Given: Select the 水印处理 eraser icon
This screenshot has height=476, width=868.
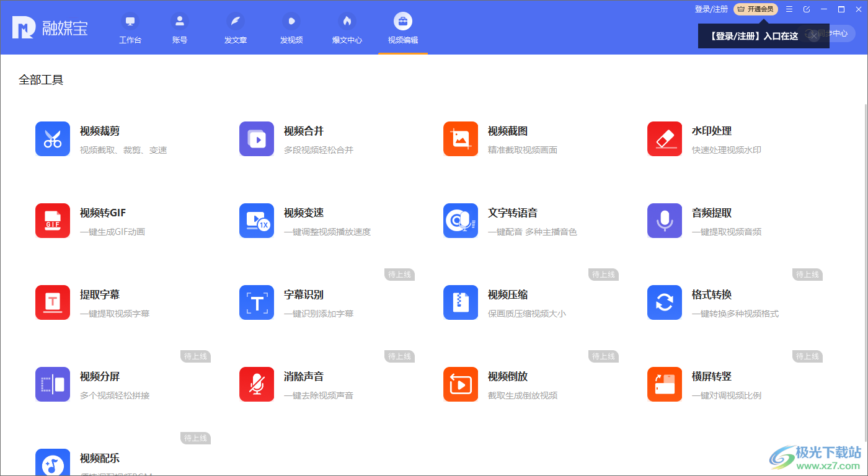Looking at the screenshot, I should [665, 139].
